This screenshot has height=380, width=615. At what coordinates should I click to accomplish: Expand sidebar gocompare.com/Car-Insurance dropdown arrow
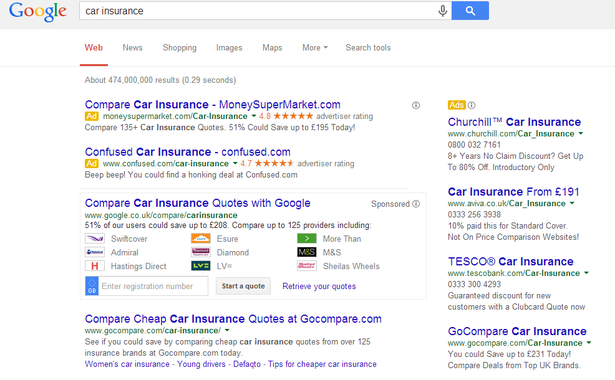click(589, 343)
